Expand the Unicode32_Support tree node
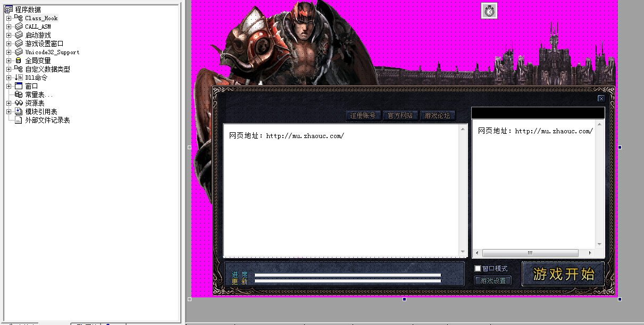Screen dimensions: 644x325 (9, 52)
